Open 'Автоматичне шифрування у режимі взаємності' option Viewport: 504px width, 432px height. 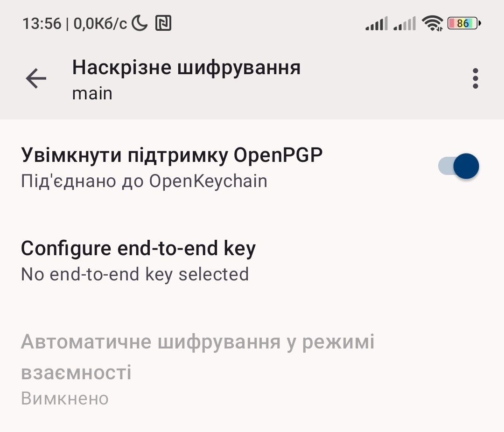[x=252, y=369]
